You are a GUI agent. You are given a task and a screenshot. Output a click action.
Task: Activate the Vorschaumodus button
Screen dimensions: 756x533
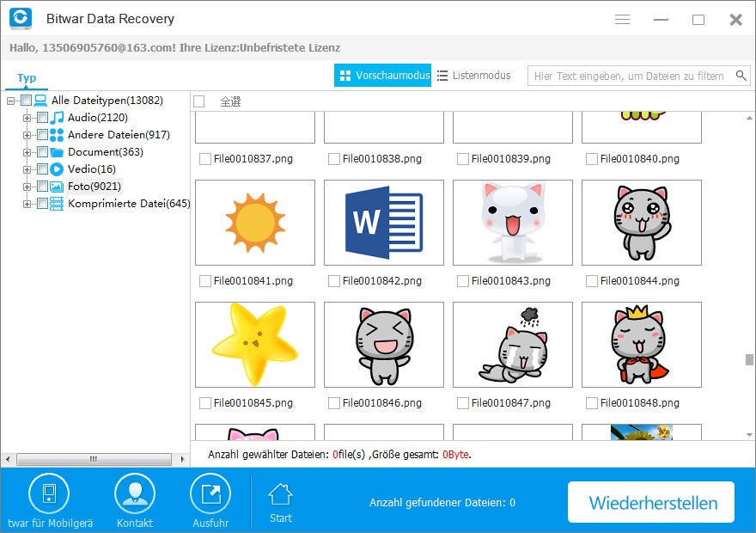coord(383,76)
